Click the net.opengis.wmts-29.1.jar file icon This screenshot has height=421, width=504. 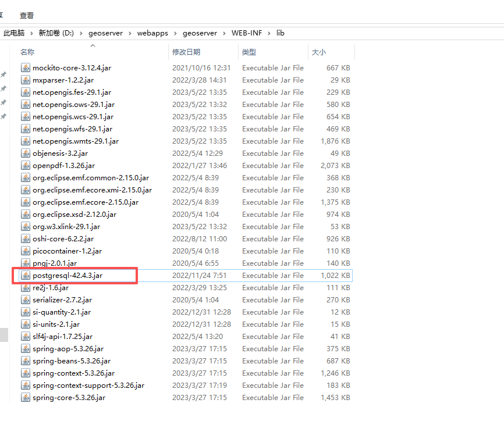tap(26, 141)
